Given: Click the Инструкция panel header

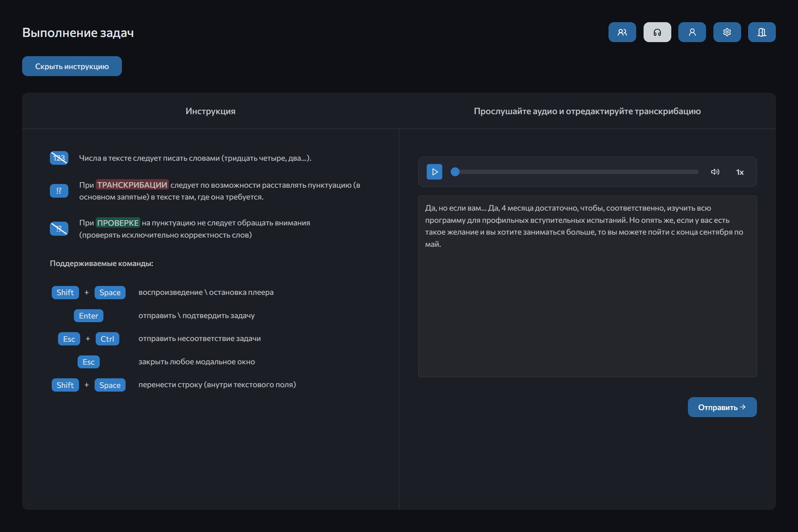Looking at the screenshot, I should (x=210, y=111).
